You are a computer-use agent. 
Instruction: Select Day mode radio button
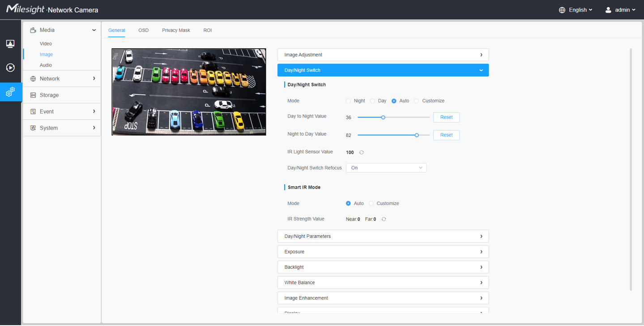click(372, 101)
